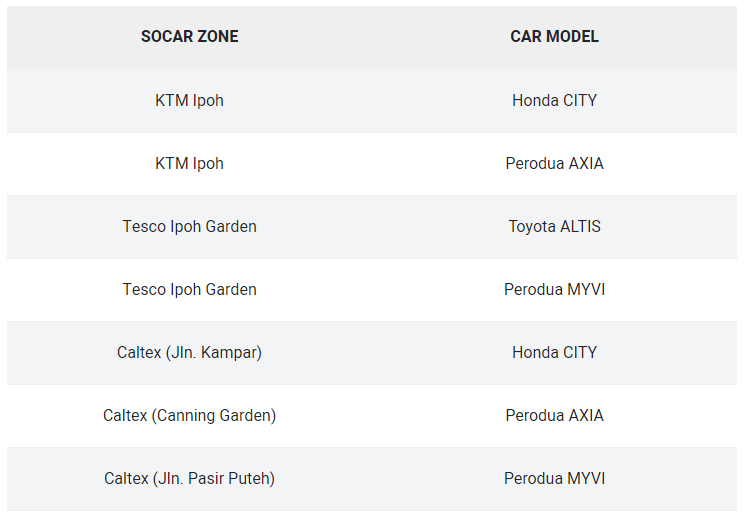Viewport: 750px width, 517px height.
Task: Select the Caltex (Jln. Pasir Puteh) zone cell
Action: tap(189, 478)
